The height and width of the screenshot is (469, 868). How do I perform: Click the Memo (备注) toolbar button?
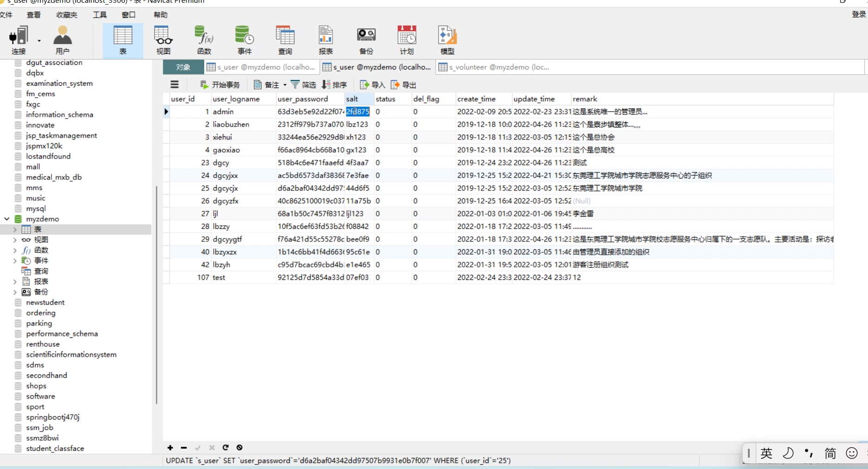[x=267, y=85]
